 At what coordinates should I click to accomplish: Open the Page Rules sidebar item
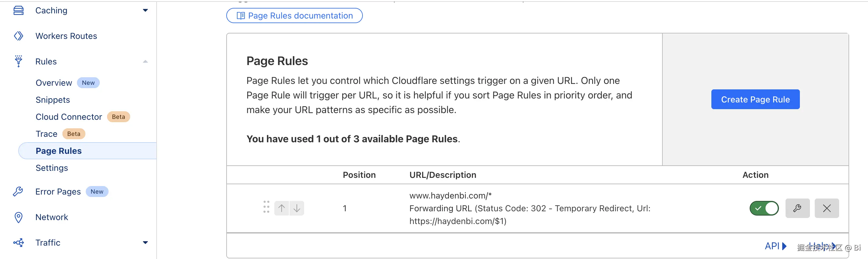tap(59, 151)
